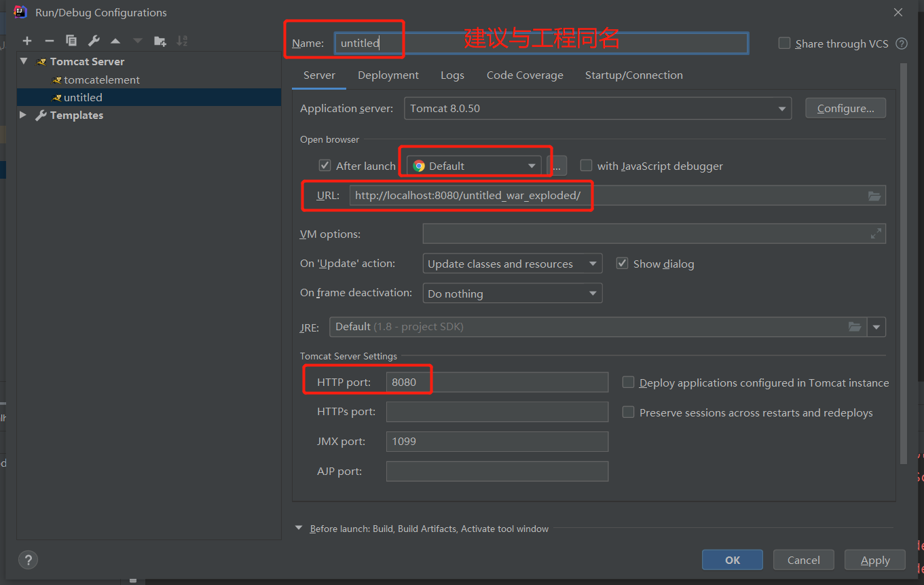The image size is (924, 585).
Task: Add a new configuration with plus icon
Action: pyautogui.click(x=27, y=41)
